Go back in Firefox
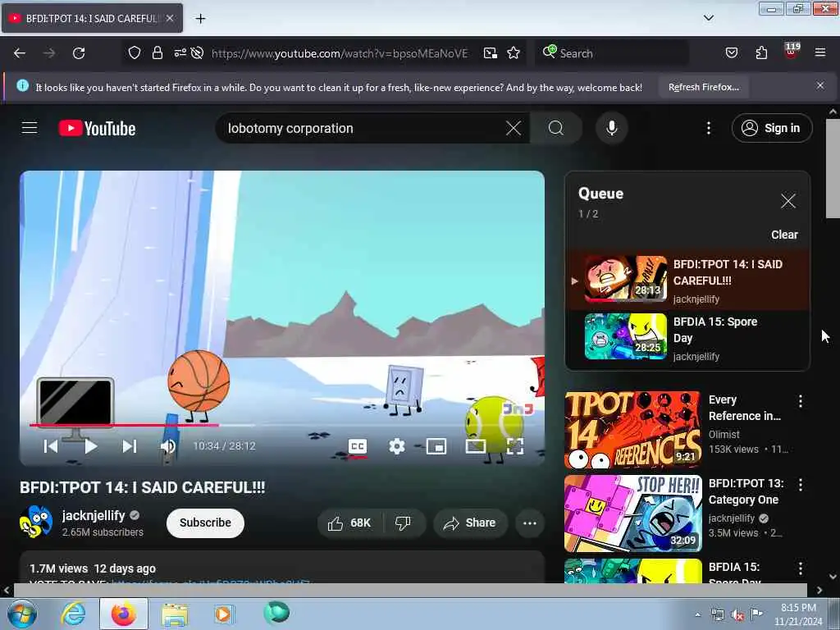 [x=20, y=53]
